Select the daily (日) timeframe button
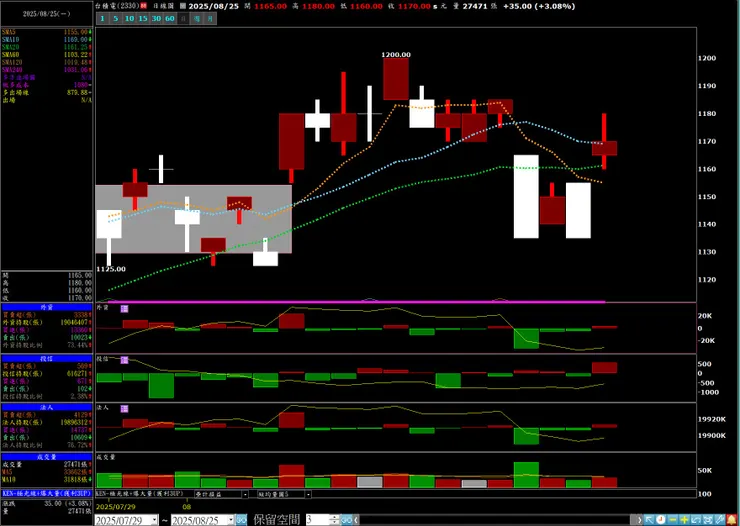 click(184, 19)
